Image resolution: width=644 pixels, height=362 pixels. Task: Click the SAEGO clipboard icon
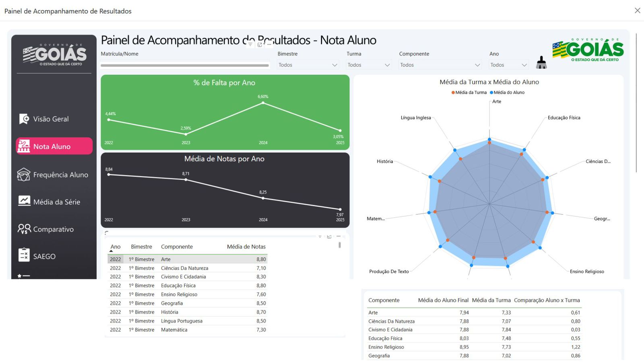pos(24,255)
